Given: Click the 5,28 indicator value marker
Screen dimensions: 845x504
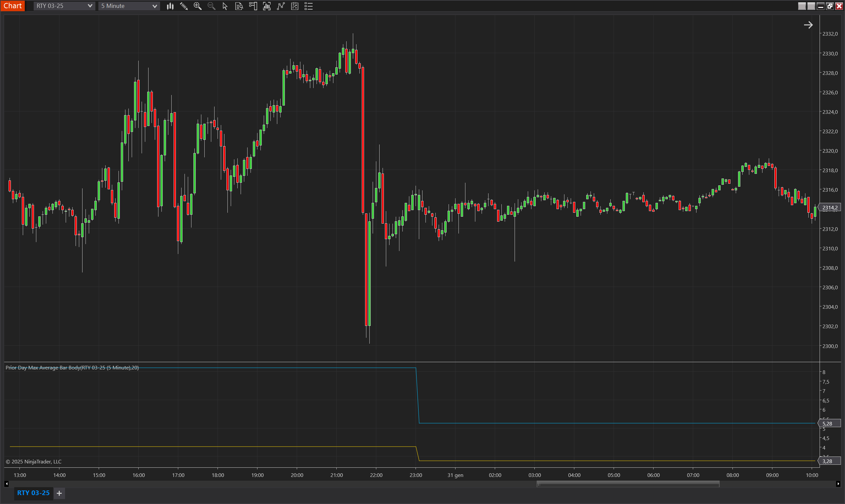Looking at the screenshot, I should tap(829, 424).
